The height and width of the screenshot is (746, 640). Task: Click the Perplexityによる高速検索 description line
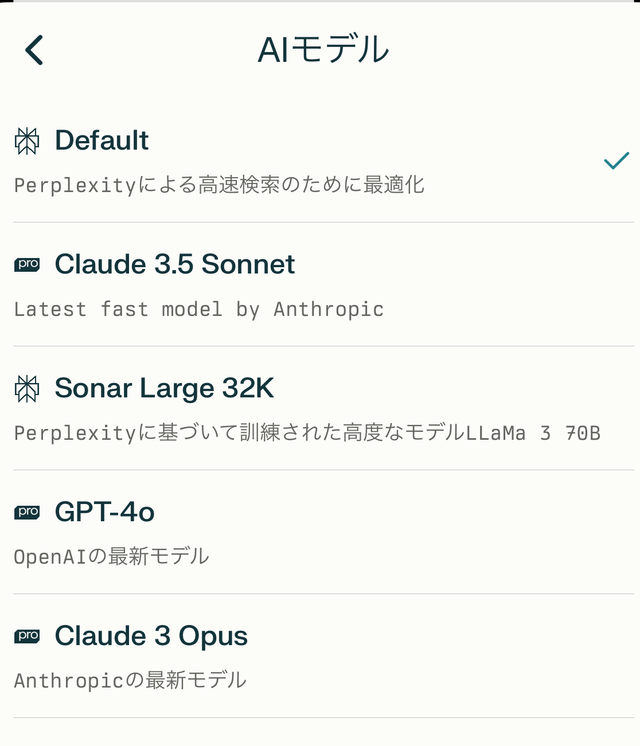219,185
